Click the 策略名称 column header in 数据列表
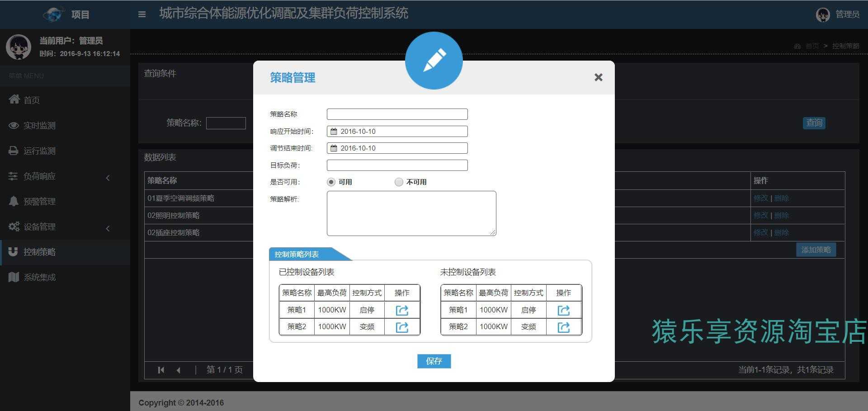 [162, 180]
